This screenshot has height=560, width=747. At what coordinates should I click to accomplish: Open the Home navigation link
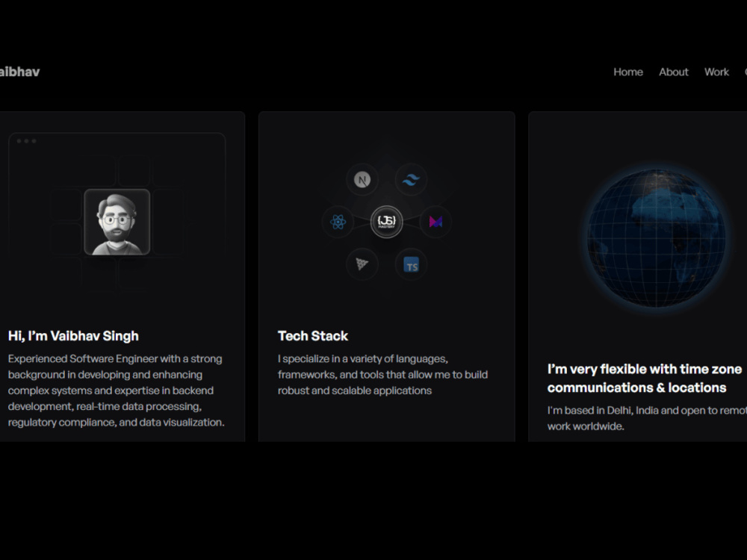click(628, 72)
